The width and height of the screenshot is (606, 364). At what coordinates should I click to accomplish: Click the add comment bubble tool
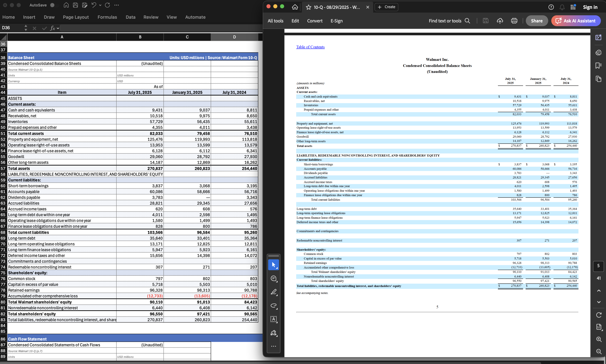tap(273, 278)
